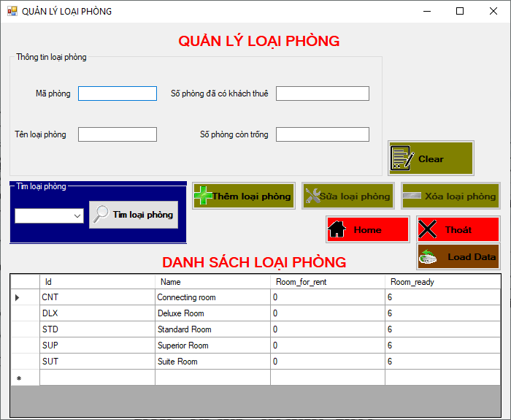Click the Load Data button label

tap(472, 257)
